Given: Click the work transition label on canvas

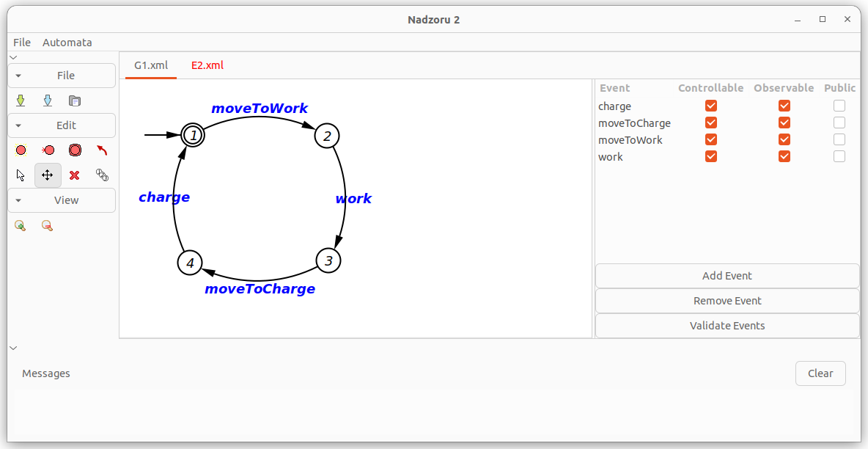Looking at the screenshot, I should coord(354,198).
